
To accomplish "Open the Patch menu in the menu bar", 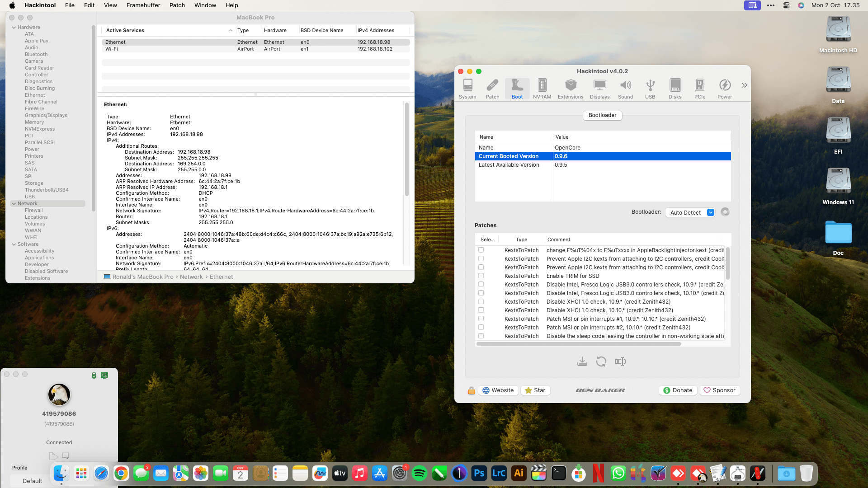I will pyautogui.click(x=177, y=5).
